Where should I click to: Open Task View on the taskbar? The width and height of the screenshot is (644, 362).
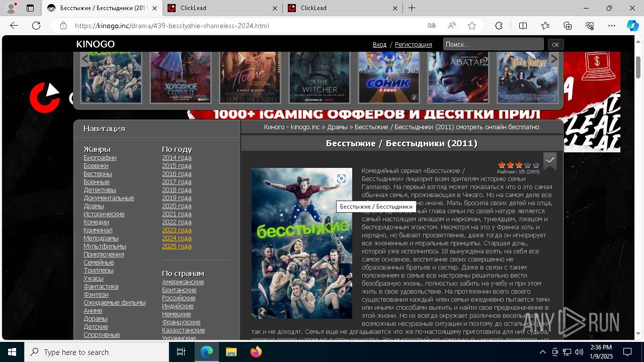(181, 352)
